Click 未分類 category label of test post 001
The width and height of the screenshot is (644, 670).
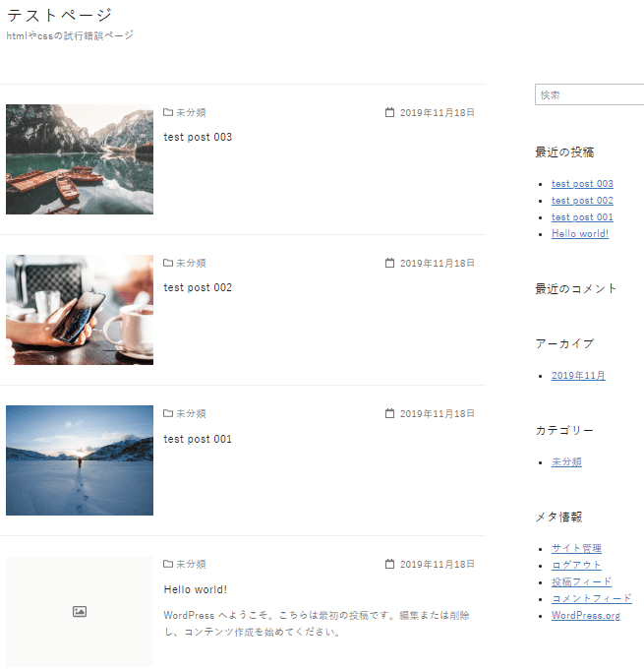pos(191,413)
